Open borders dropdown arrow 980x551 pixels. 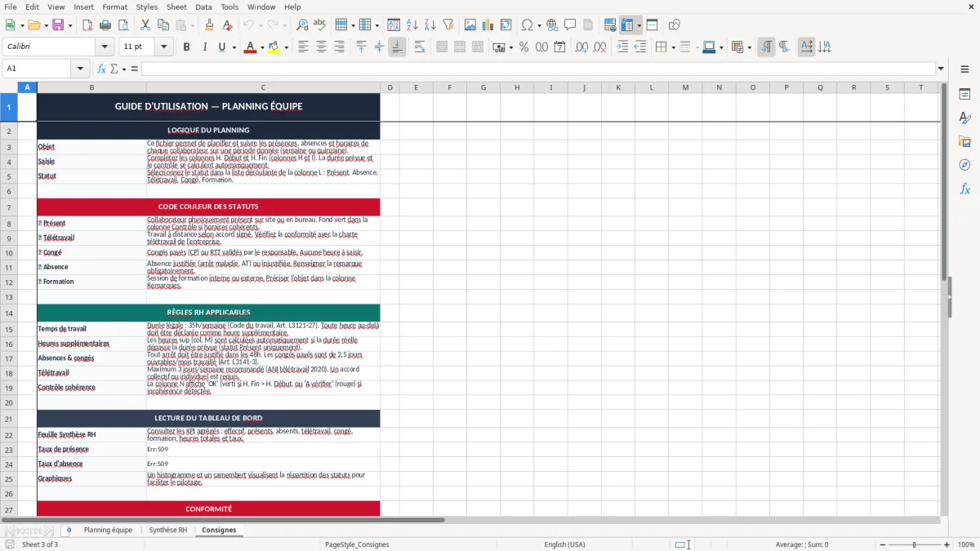tap(673, 47)
